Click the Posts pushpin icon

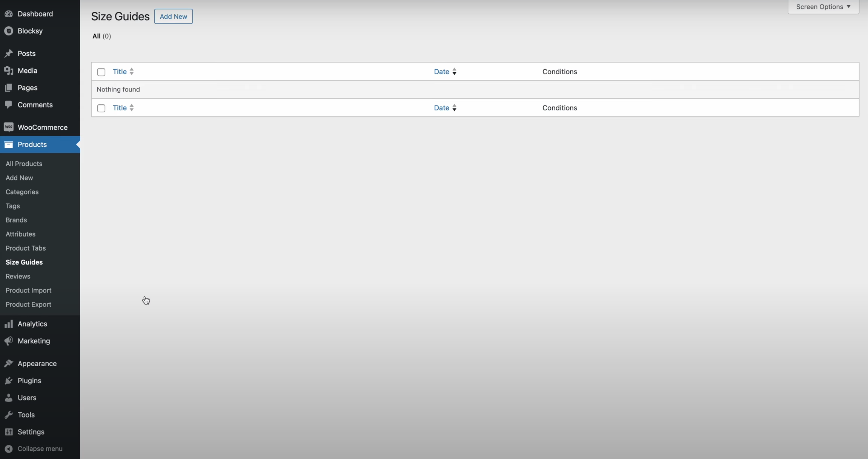pyautogui.click(x=9, y=54)
